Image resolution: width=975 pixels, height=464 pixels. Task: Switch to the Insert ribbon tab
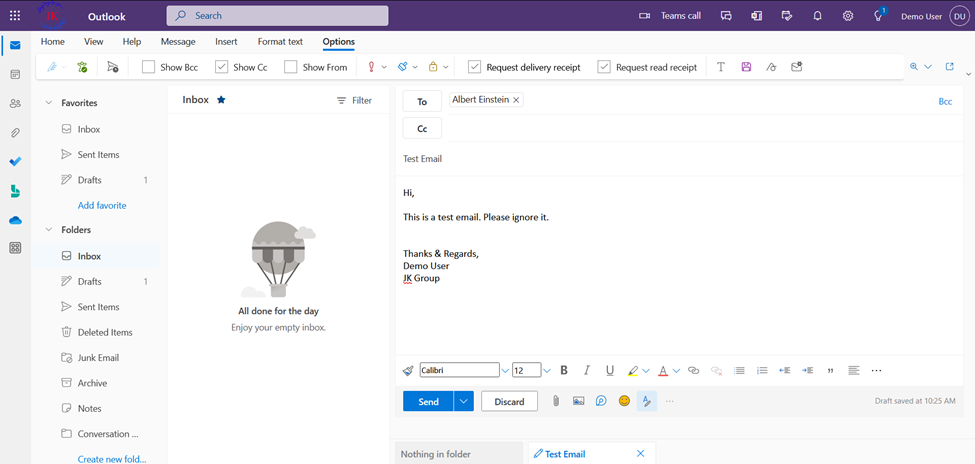(226, 42)
